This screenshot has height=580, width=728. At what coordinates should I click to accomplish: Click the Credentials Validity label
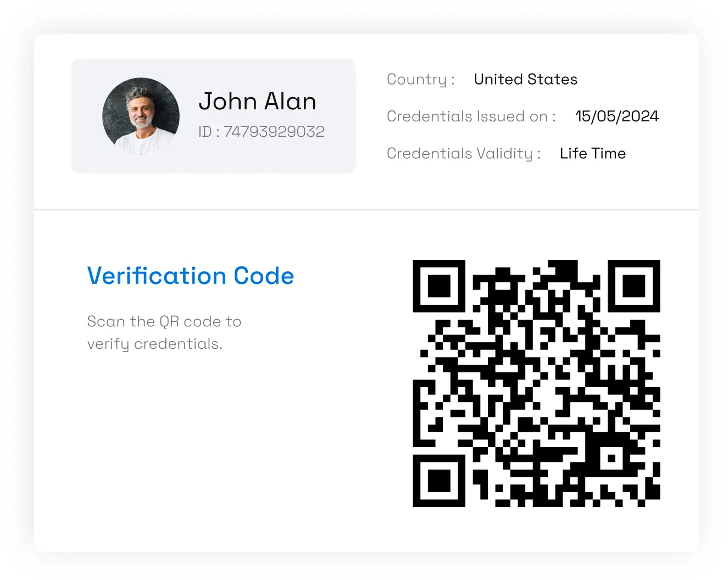464,154
